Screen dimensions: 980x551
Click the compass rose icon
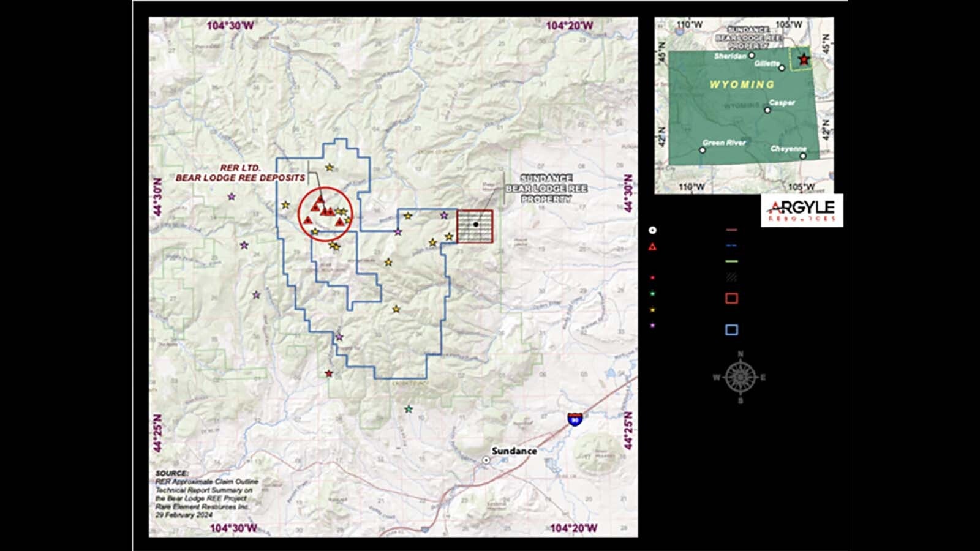741,377
